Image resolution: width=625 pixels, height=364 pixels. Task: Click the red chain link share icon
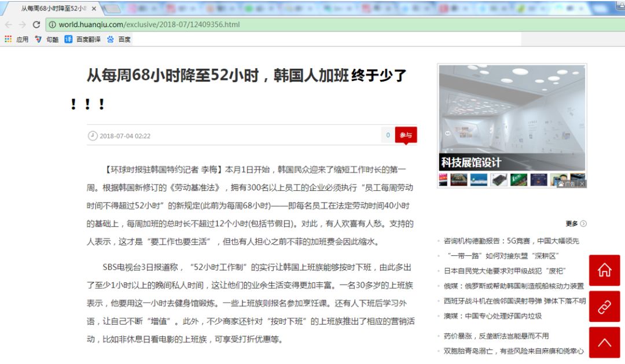[604, 307]
